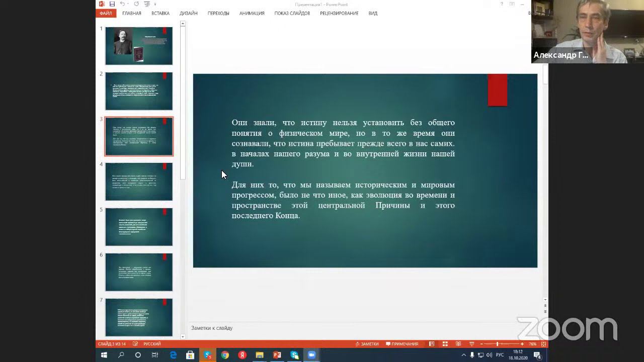Switch to PowerPoint taskbar icon
The width and height of the screenshot is (644, 362).
277,355
